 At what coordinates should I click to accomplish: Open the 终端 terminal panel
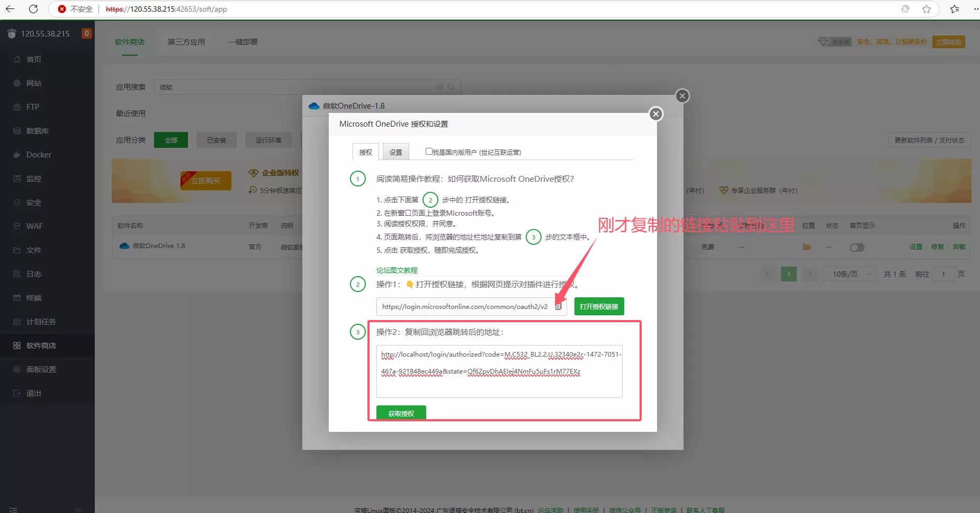point(33,298)
